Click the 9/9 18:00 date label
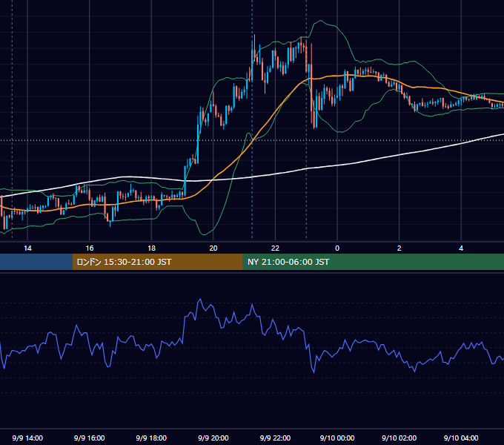The width and height of the screenshot is (504, 445). (151, 438)
